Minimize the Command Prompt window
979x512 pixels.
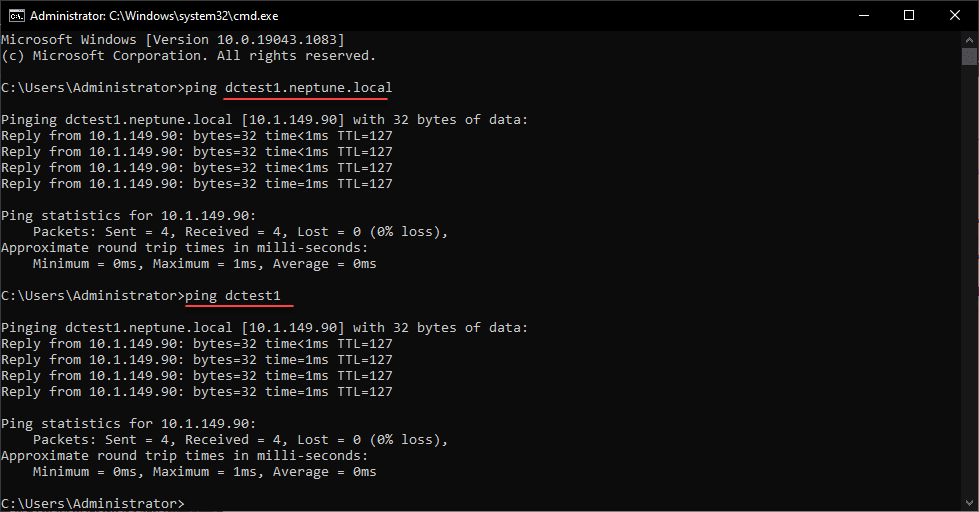[x=863, y=15]
